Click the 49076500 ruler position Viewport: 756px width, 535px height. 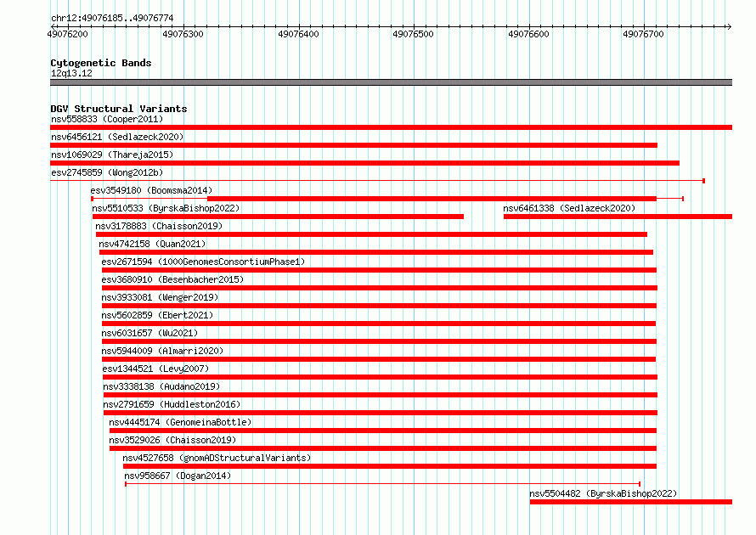coord(413,34)
